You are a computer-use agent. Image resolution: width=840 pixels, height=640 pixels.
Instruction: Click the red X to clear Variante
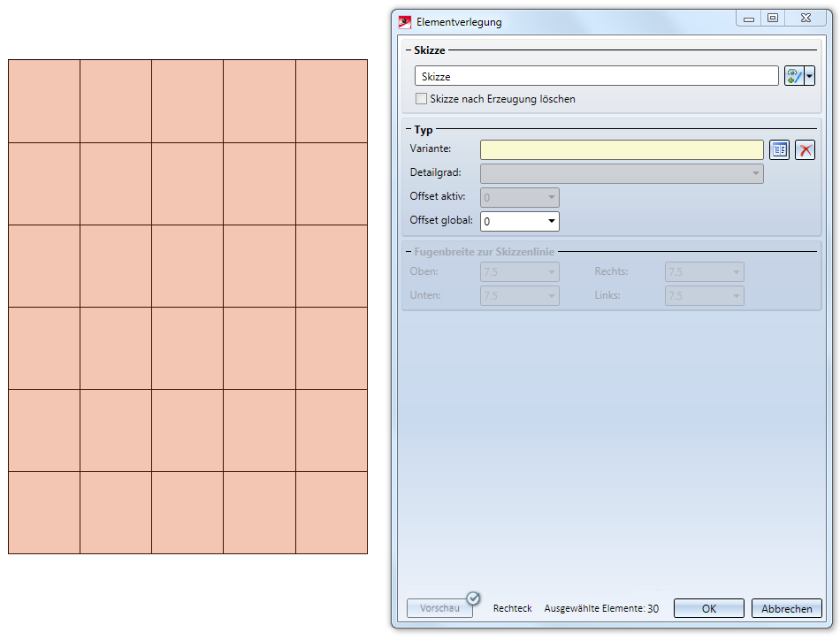[805, 150]
